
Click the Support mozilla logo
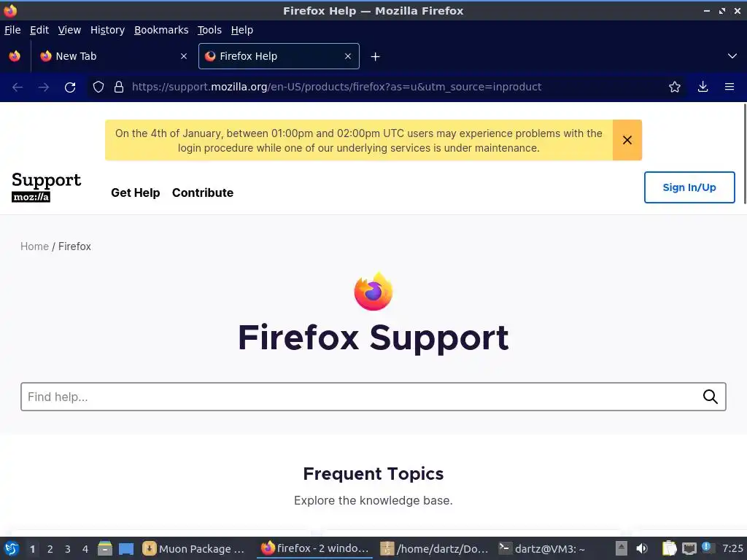[46, 187]
